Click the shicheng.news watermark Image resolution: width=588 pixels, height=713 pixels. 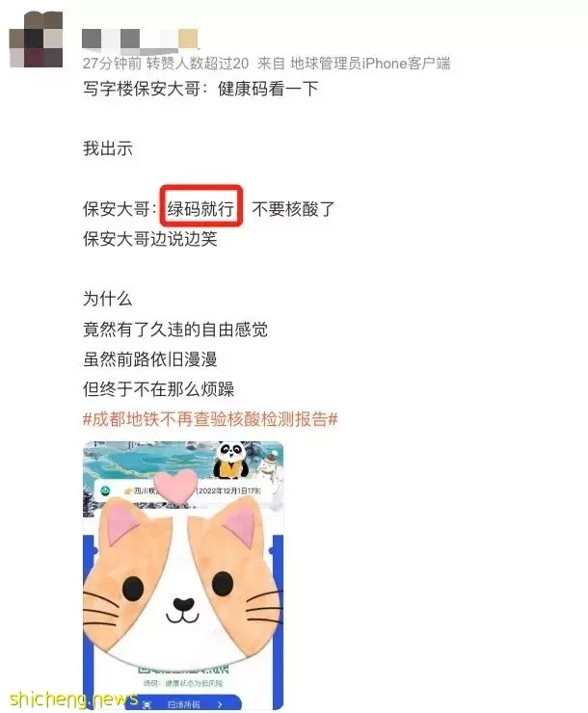(x=73, y=700)
